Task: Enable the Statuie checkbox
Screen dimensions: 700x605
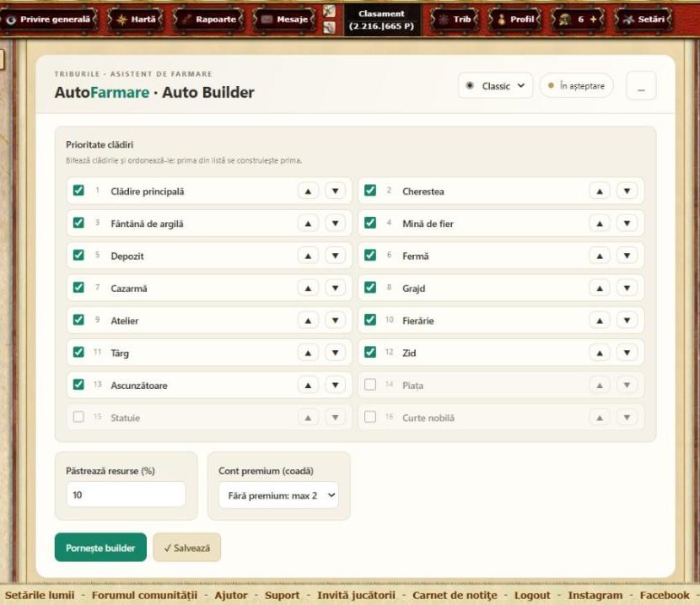Action: (78, 417)
